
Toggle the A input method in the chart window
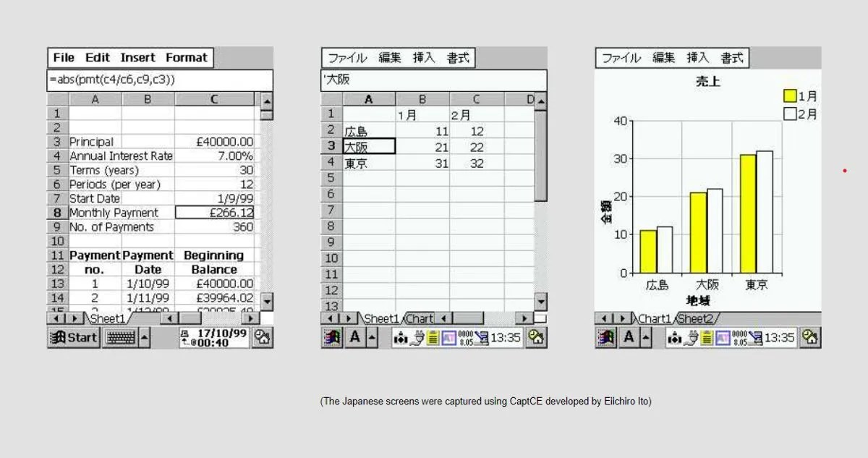[x=629, y=336]
